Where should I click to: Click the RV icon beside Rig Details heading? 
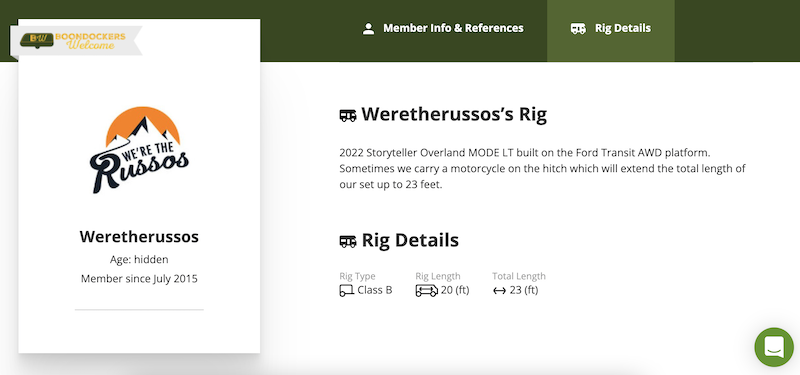348,241
